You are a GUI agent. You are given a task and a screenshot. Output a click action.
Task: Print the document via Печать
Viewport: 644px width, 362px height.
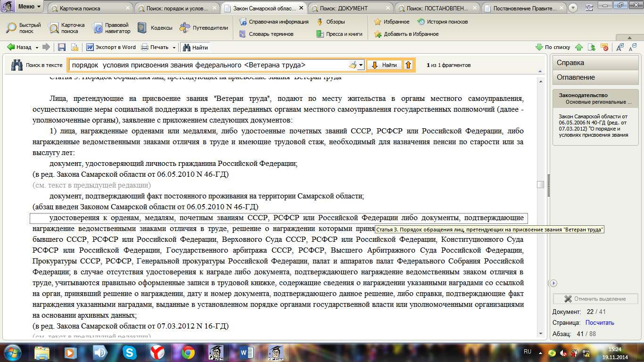(x=155, y=47)
